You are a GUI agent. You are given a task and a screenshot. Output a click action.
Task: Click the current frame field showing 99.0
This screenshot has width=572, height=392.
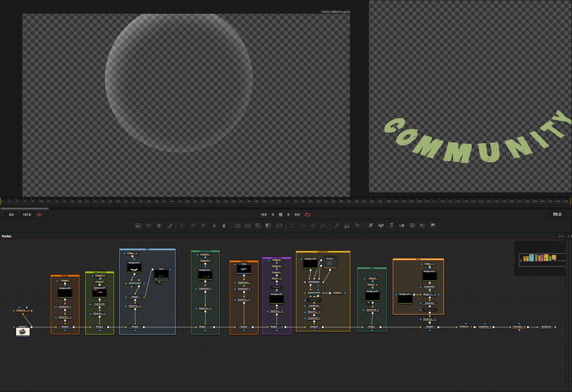click(x=557, y=215)
